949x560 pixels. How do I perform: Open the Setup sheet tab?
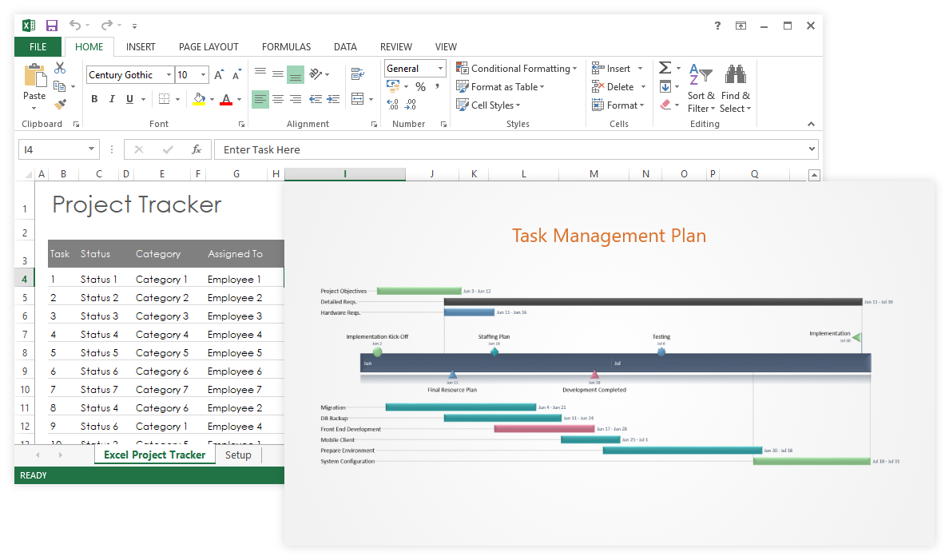click(x=237, y=455)
